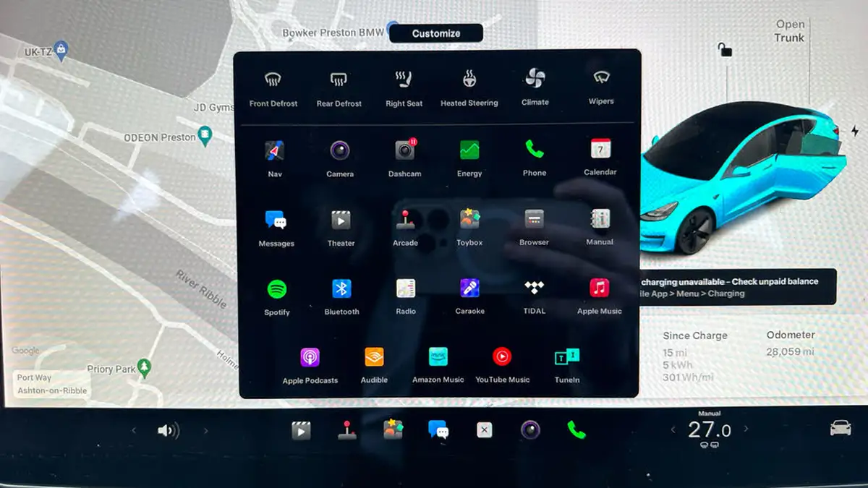The image size is (868, 488).
Task: Launch Spotify
Action: point(277,297)
